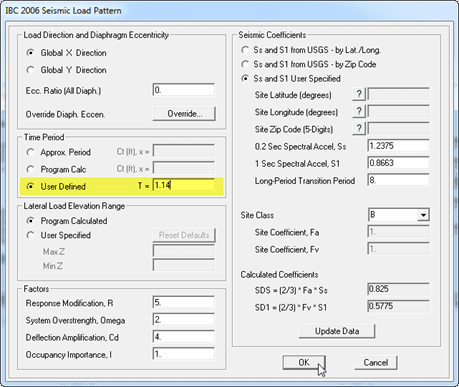459x387 pixels.
Task: Select Global Y Direction radio button
Action: coord(31,70)
